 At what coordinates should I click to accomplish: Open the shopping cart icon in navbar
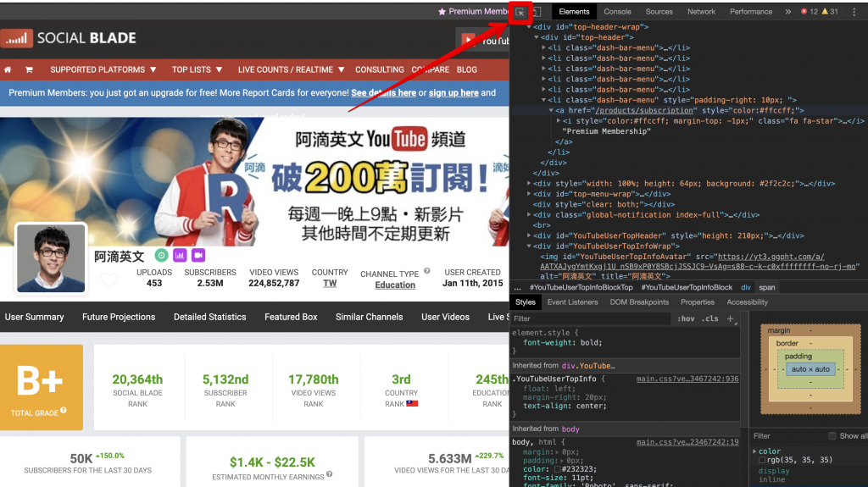pos(29,69)
